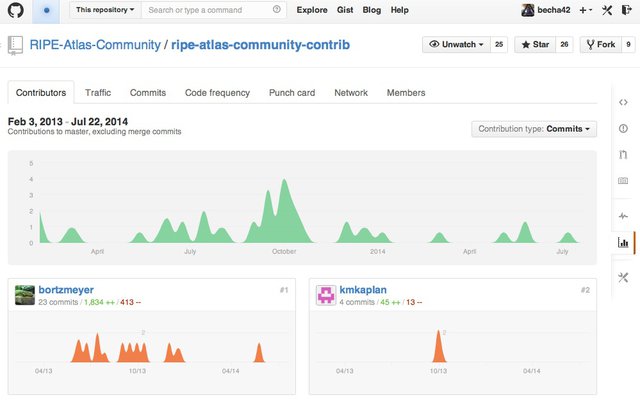Open search help question mark icon
The width and height of the screenshot is (640, 402).
coord(276,9)
